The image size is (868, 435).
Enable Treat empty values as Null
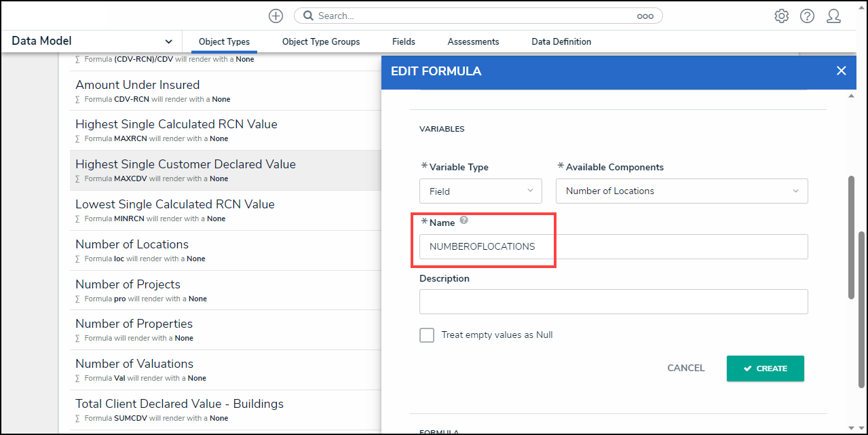[x=427, y=335]
